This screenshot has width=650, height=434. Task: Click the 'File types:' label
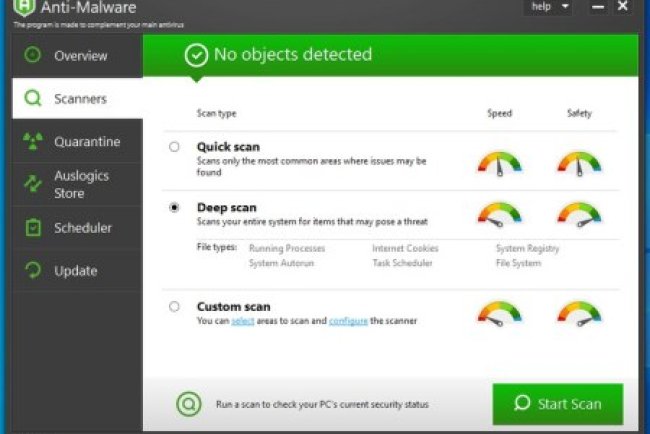click(x=217, y=247)
